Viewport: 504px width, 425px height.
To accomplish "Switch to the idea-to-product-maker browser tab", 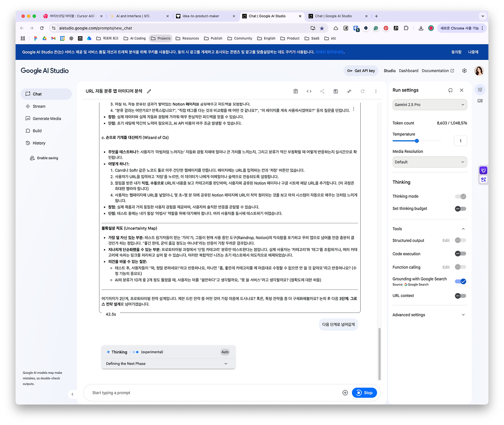I will (205, 16).
